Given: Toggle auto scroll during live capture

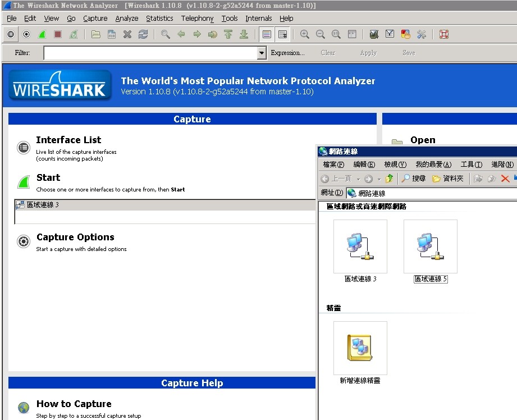Looking at the screenshot, I should pyautogui.click(x=282, y=34).
